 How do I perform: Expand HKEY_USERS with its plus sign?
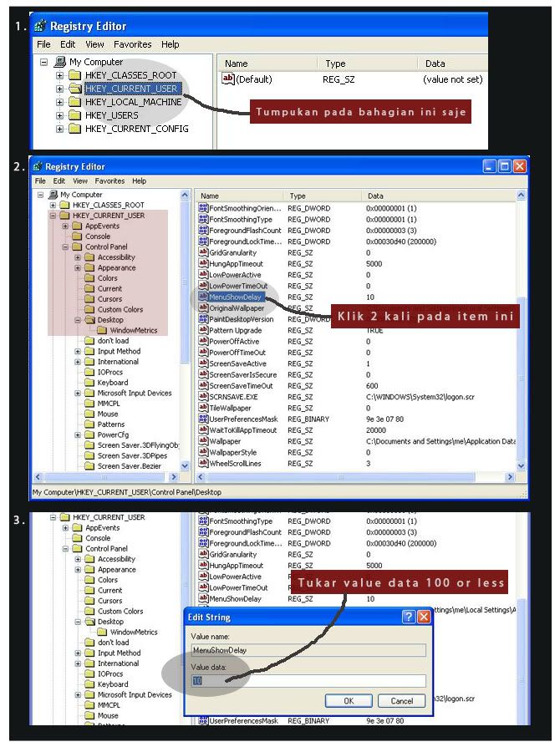(59, 115)
